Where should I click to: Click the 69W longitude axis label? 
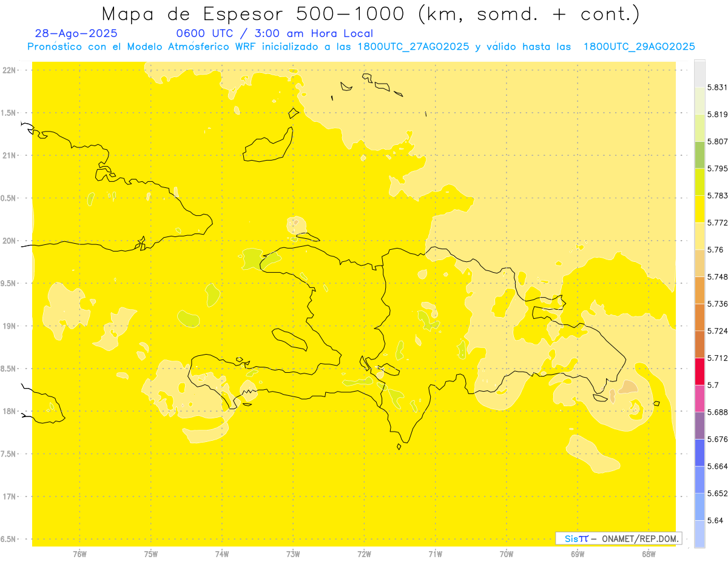click(x=578, y=554)
